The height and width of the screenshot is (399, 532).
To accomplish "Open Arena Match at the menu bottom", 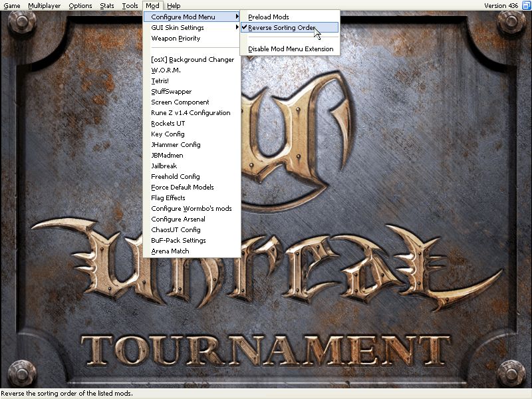I will click(x=170, y=251).
